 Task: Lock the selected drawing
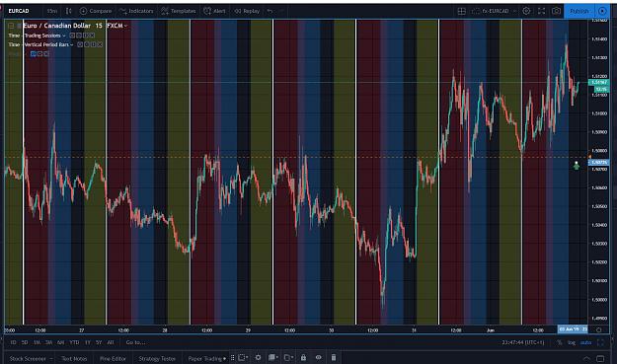[x=303, y=358]
